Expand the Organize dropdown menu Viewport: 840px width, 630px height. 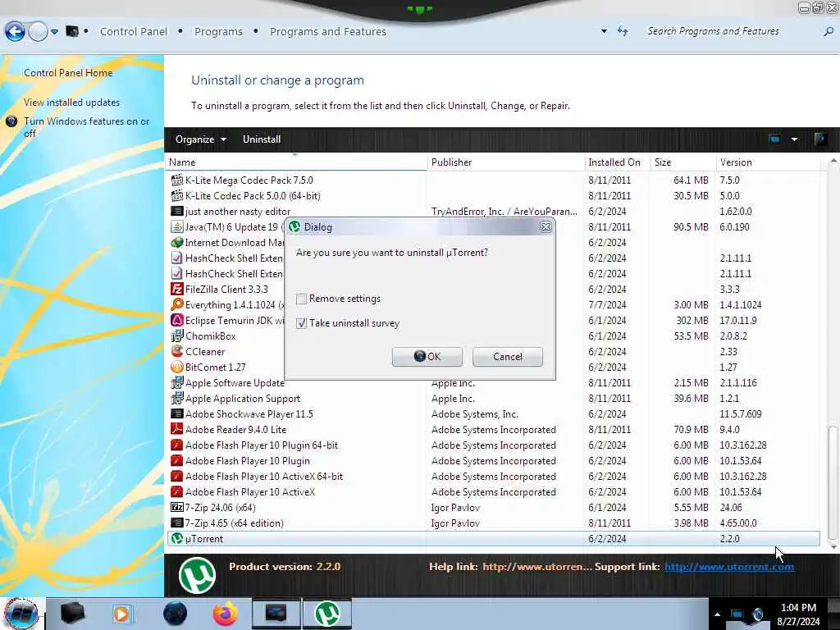[200, 139]
